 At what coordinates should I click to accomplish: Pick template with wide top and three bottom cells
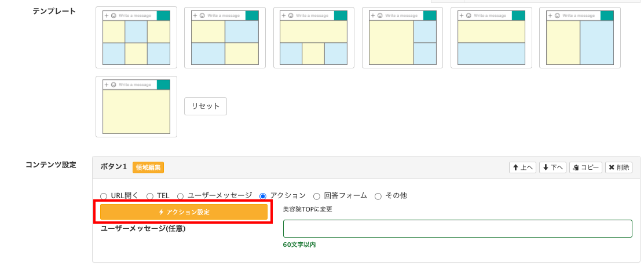click(x=313, y=38)
